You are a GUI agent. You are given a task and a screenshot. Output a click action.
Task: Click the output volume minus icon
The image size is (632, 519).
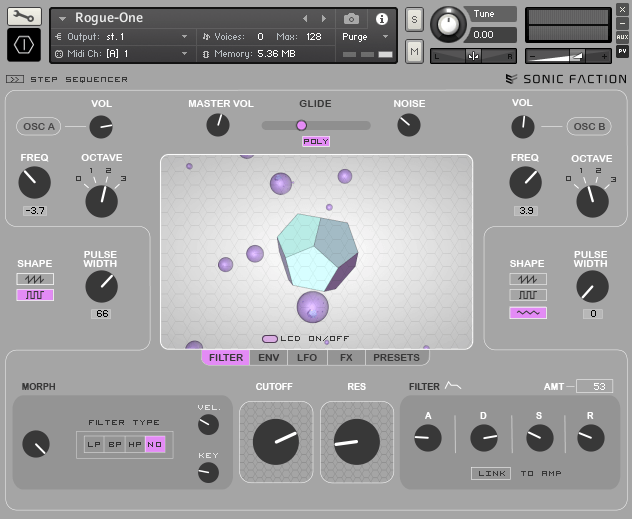532,56
